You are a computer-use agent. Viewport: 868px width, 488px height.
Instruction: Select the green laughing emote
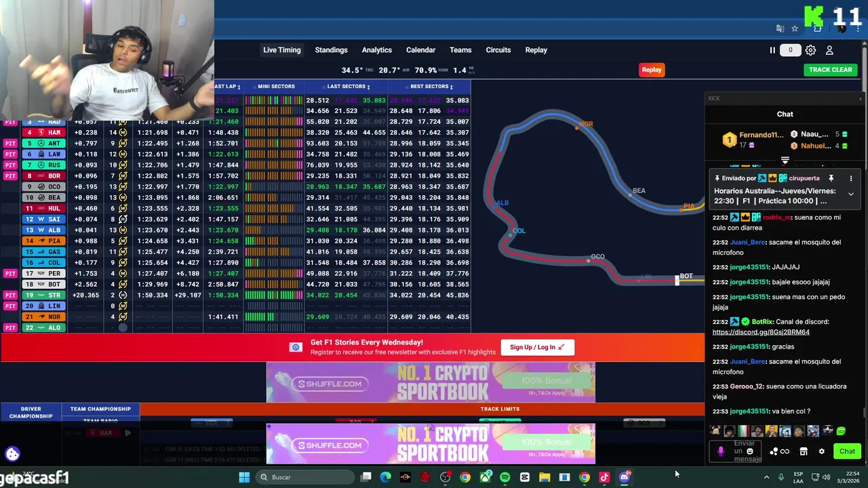pos(841,431)
